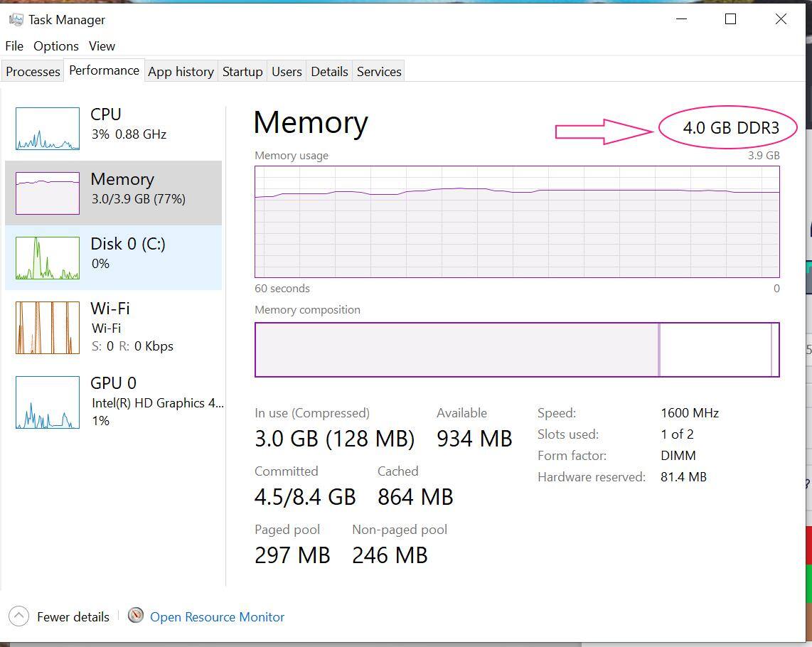Click the Memory composition bar
This screenshot has height=647, width=812.
click(517, 350)
